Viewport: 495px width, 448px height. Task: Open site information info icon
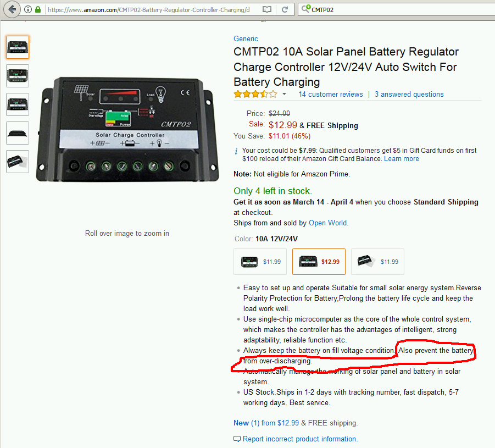point(28,9)
